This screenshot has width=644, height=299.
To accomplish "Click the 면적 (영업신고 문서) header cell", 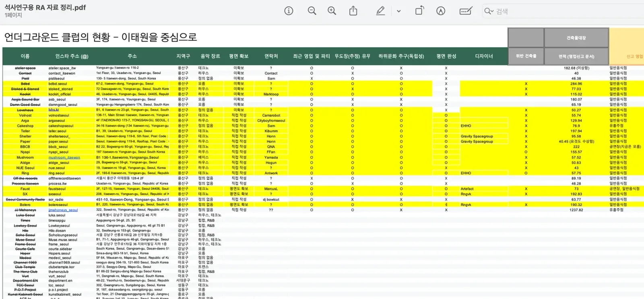I will click(576, 56).
